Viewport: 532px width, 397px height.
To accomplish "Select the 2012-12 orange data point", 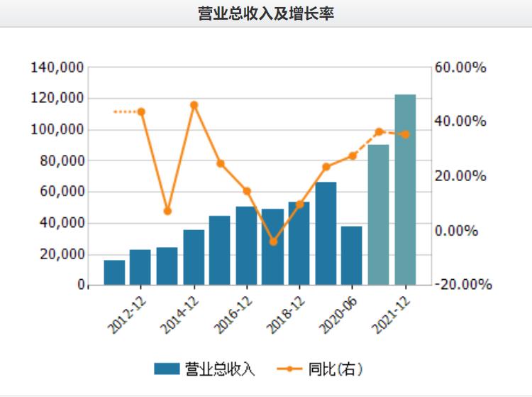I will pos(141,112).
